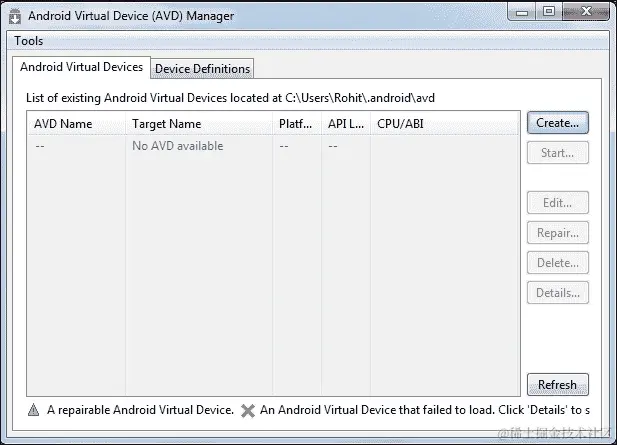
Task: Click the CPU/ABI column header
Action: (x=445, y=124)
